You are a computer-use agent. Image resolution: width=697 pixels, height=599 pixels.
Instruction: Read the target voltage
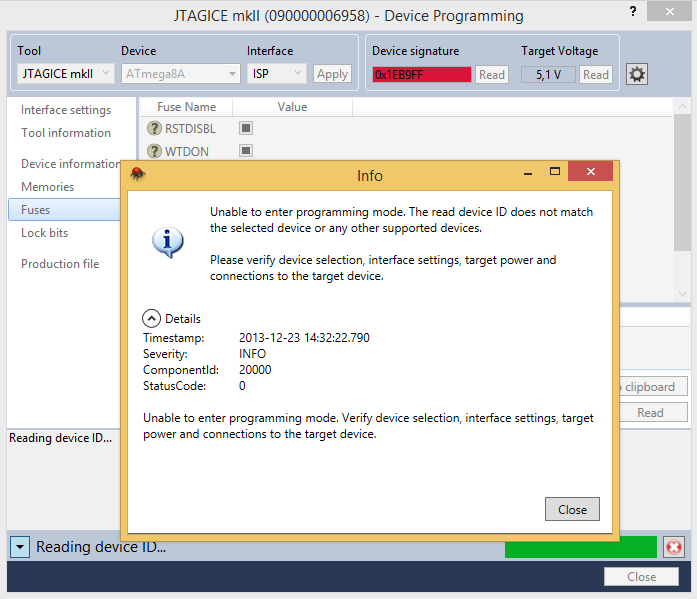pyautogui.click(x=596, y=75)
